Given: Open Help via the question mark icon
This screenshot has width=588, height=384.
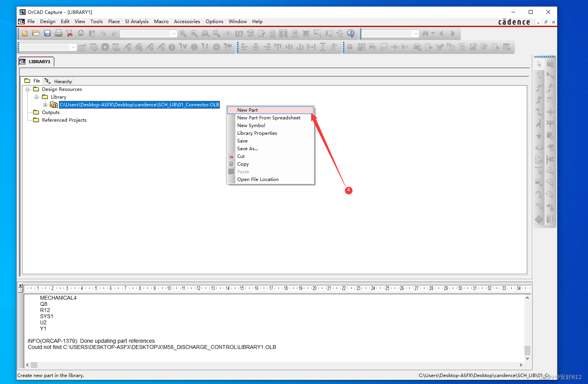Looking at the screenshot, I should pos(350,34).
